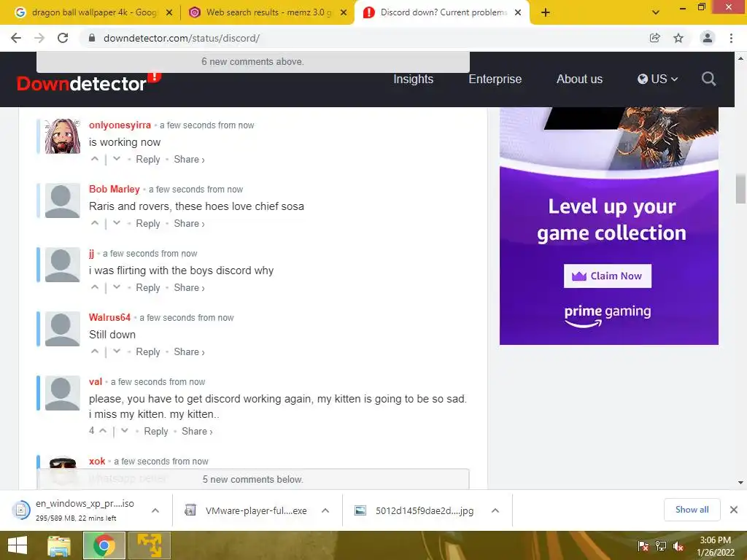Downvote onlyonesyirra's comment
The image size is (747, 560).
pyautogui.click(x=117, y=159)
